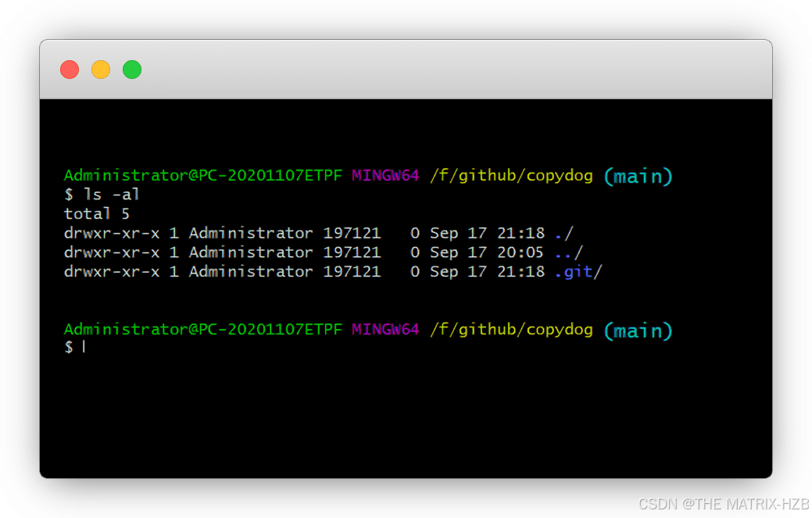Select the './' directory entry
The height and width of the screenshot is (518, 812).
(x=564, y=234)
